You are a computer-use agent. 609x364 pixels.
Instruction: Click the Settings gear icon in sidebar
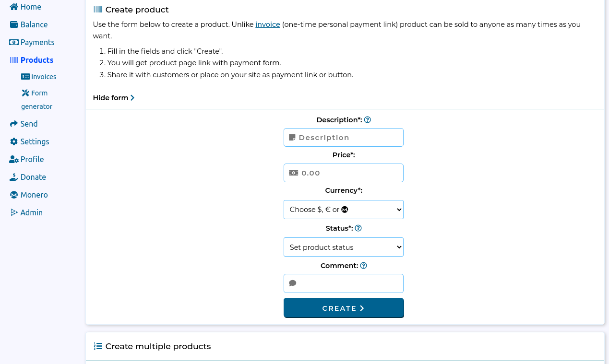coord(14,141)
